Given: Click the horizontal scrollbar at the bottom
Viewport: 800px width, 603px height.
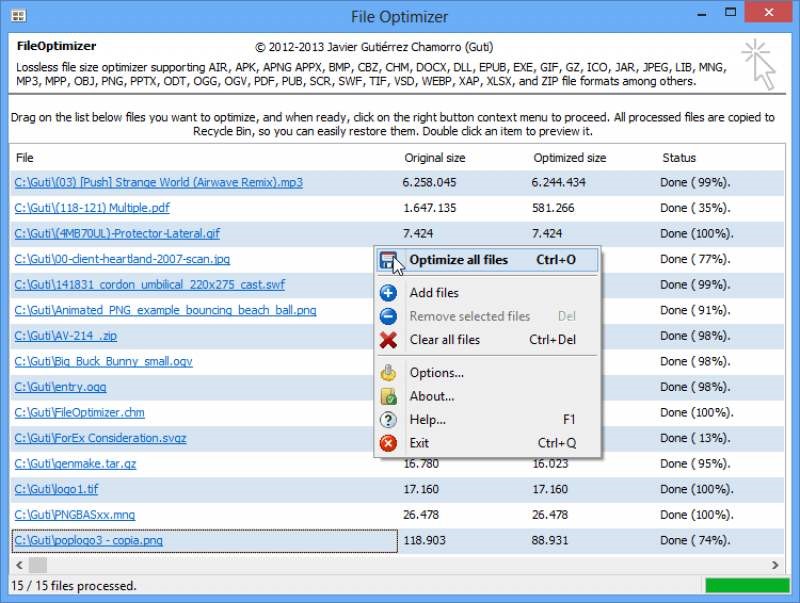Looking at the screenshot, I should point(400,564).
